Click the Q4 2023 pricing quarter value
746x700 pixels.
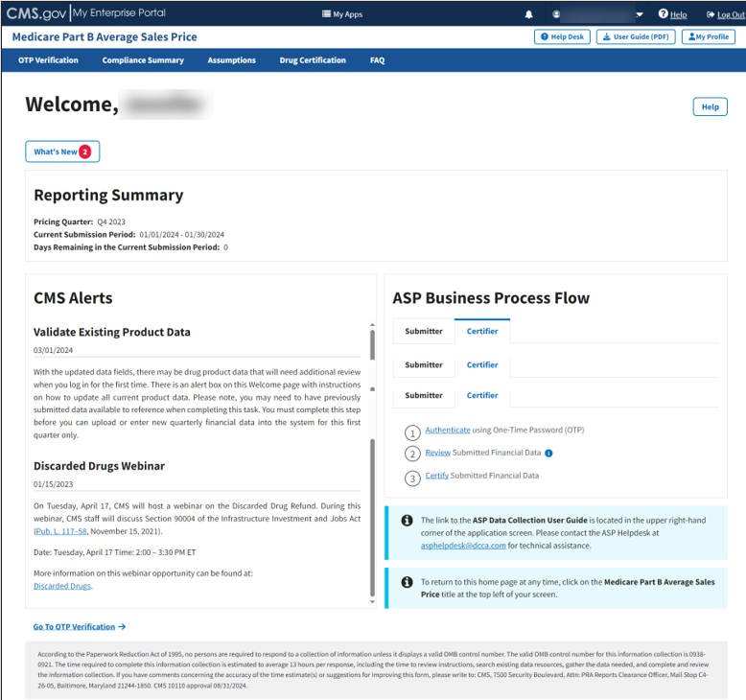tap(111, 222)
